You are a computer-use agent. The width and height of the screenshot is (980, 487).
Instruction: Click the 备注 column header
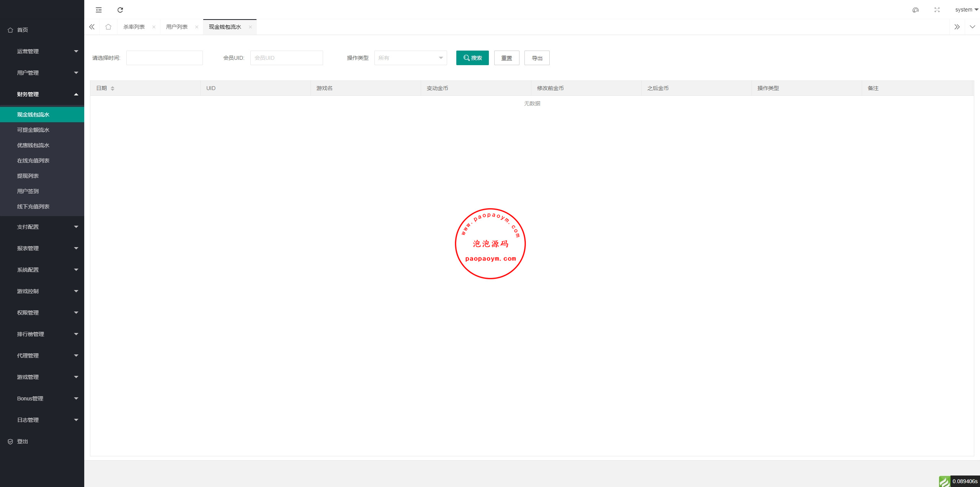tap(918, 88)
